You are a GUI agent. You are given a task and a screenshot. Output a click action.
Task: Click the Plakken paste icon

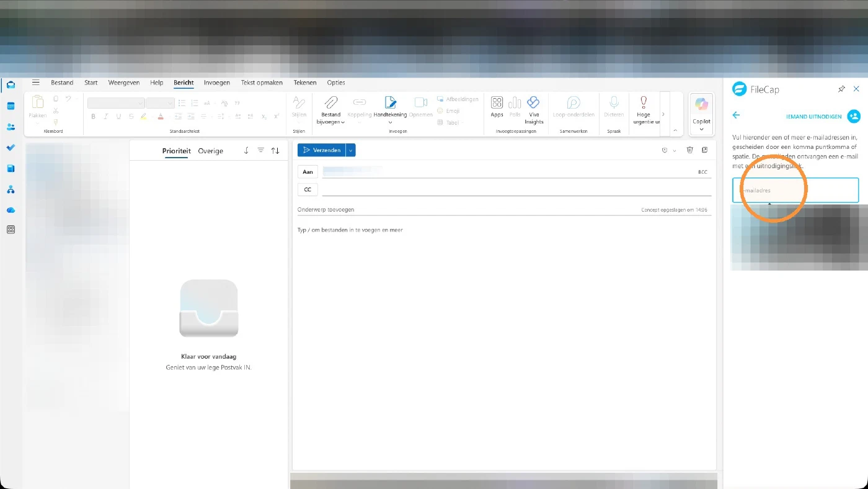click(x=38, y=102)
